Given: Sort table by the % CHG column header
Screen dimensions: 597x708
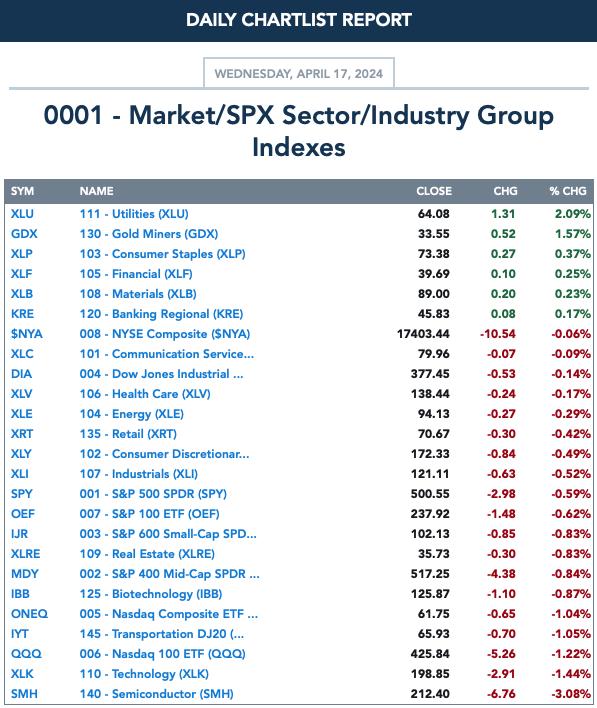Looking at the screenshot, I should (568, 191).
